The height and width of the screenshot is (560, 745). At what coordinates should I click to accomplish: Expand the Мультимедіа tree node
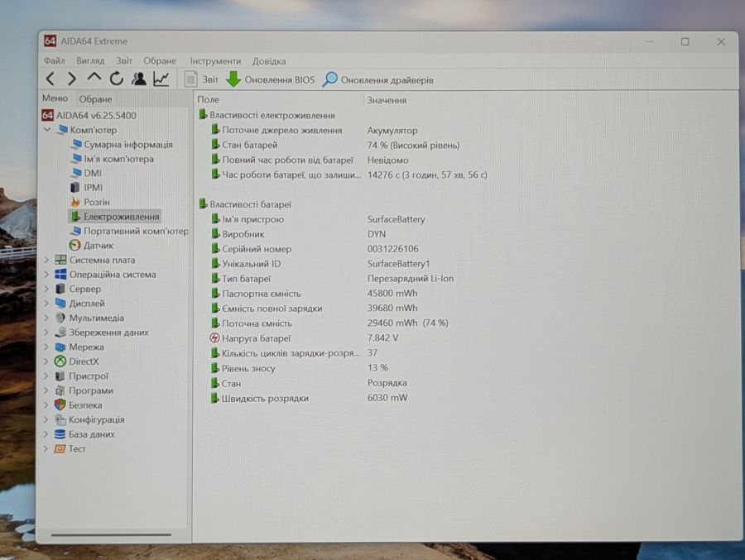46,318
